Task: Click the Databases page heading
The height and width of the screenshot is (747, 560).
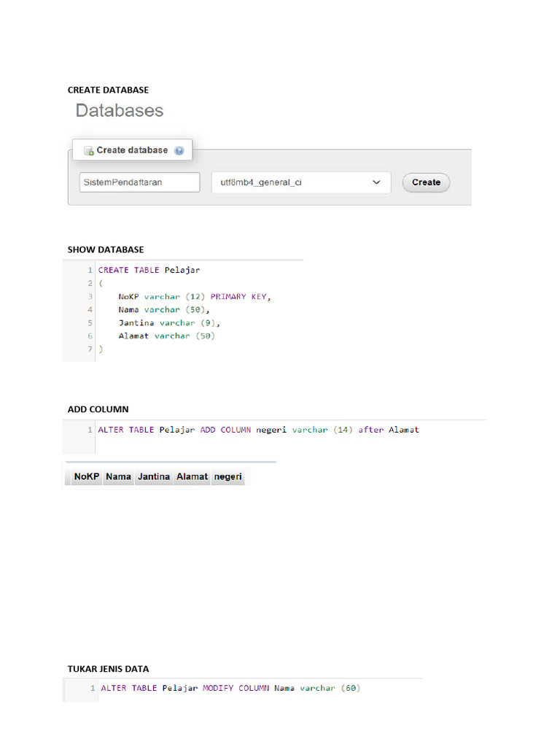Action: pos(120,111)
